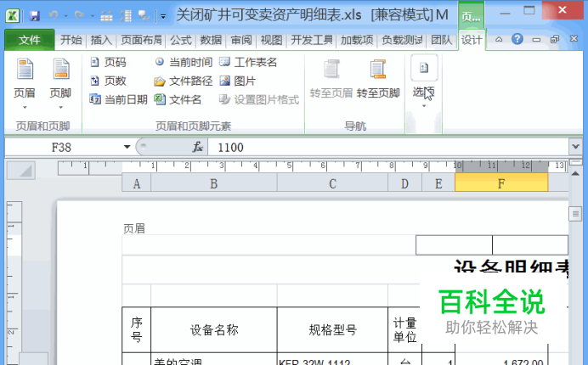Switch to the 团队 ribbon tab
Screen dimensions: 588x365
(441, 40)
